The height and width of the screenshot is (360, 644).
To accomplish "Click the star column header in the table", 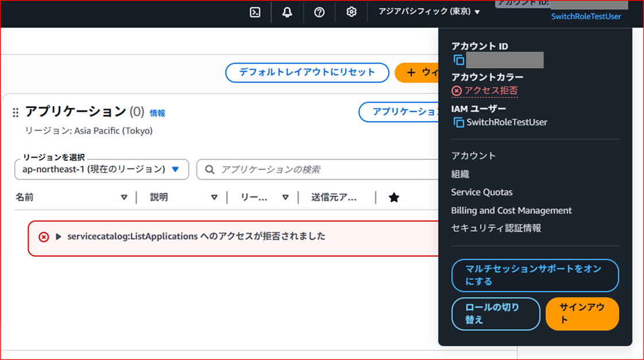I will [x=394, y=197].
